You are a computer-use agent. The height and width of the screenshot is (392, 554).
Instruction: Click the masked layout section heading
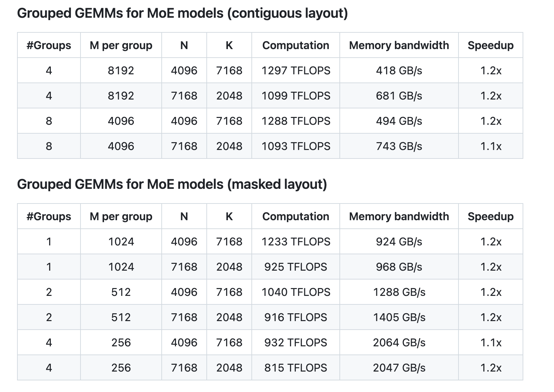(x=172, y=184)
